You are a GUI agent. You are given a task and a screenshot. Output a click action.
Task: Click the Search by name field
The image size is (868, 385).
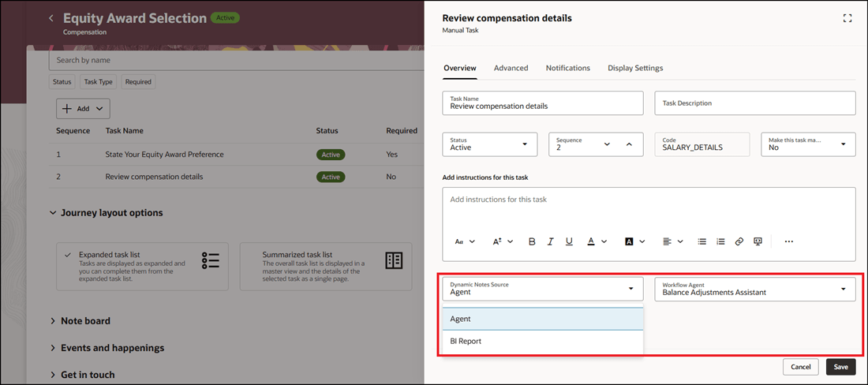pos(237,60)
